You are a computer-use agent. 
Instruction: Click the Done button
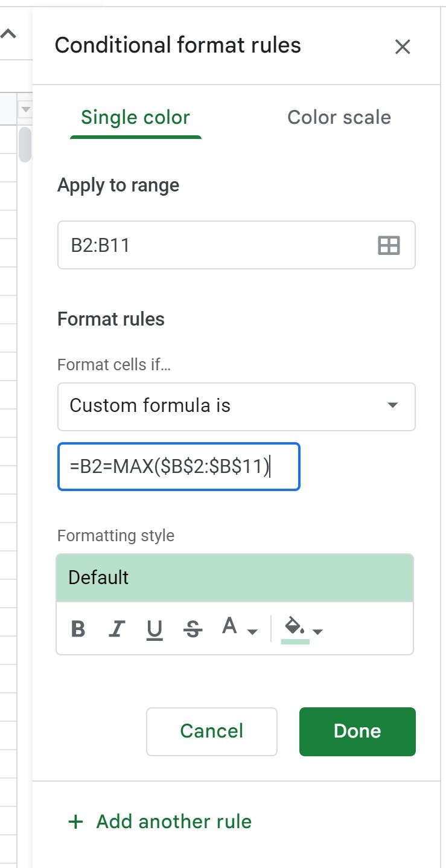click(357, 731)
